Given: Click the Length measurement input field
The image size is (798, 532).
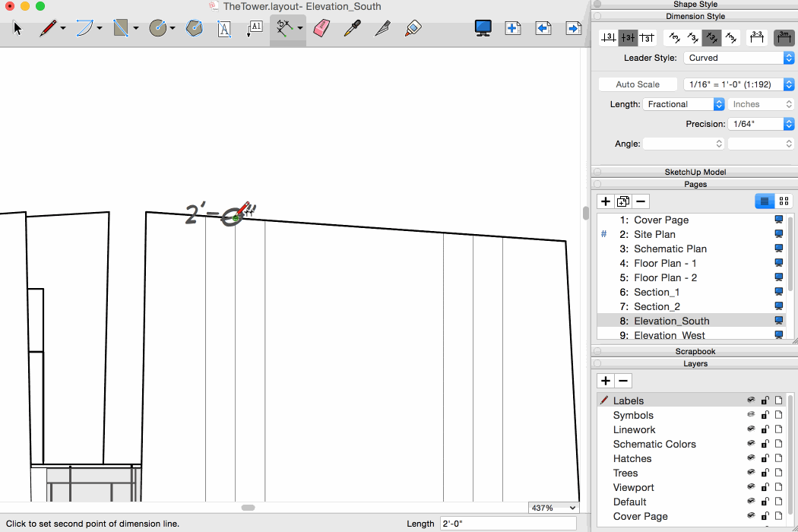Looking at the screenshot, I should pyautogui.click(x=508, y=524).
